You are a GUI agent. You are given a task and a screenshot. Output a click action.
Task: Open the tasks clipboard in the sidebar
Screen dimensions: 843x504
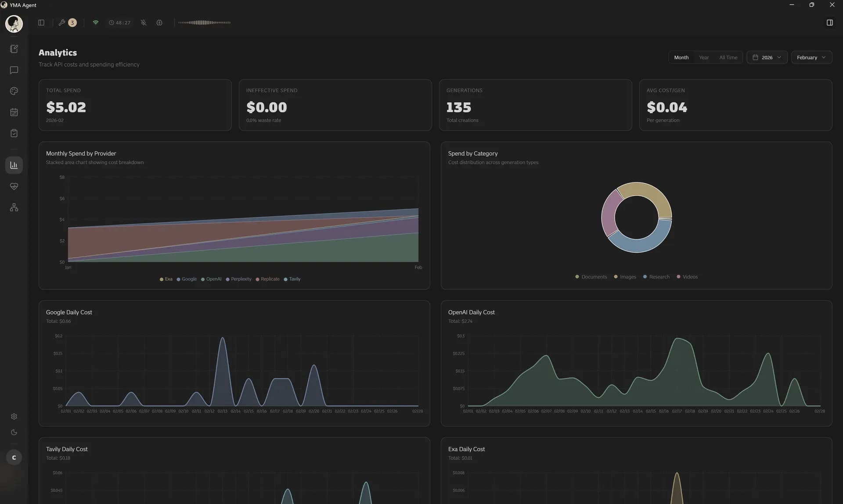(x=14, y=133)
